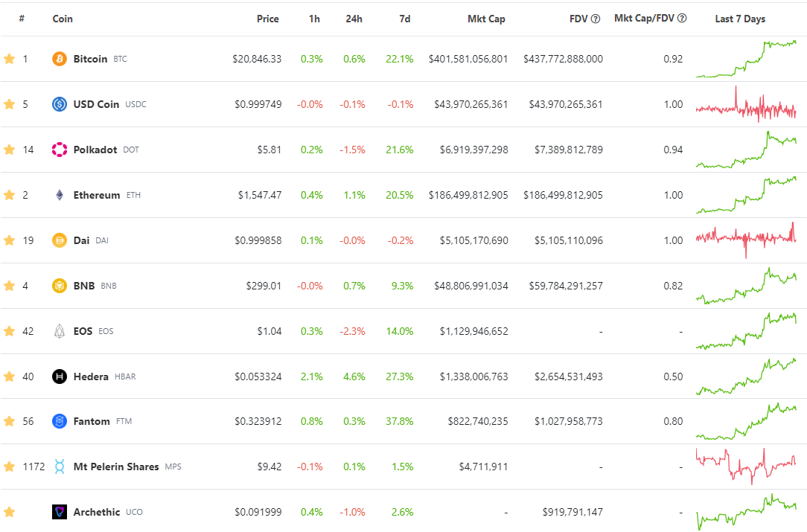Click the Polkadot logo icon

point(60,150)
